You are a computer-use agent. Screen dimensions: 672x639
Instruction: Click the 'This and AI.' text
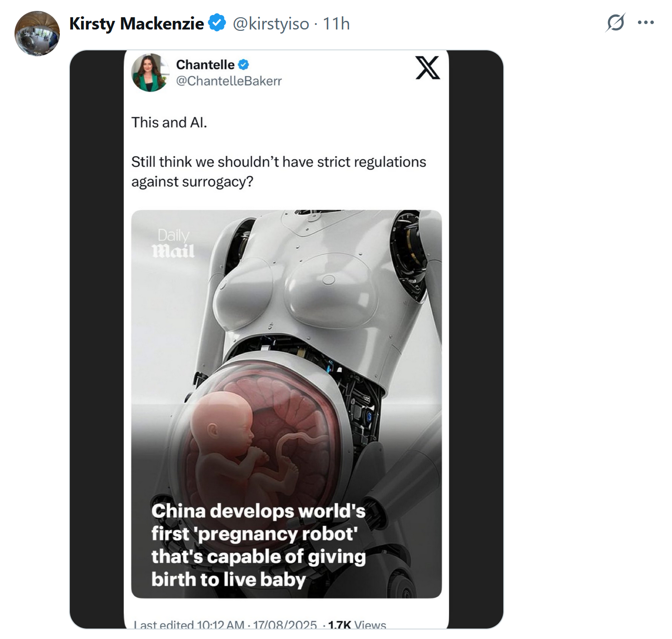(x=169, y=122)
